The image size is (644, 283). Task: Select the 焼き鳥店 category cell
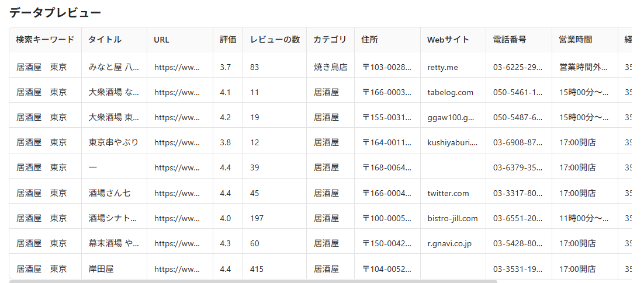click(330, 67)
